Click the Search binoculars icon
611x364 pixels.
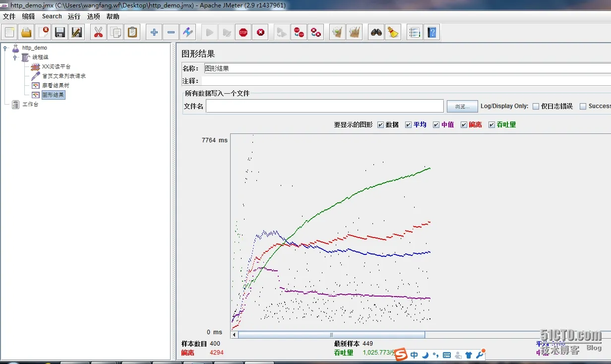[x=376, y=32]
